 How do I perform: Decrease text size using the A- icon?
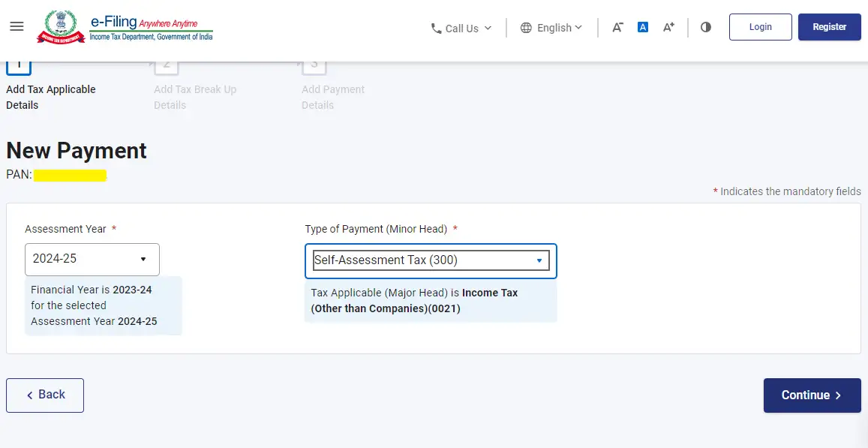click(617, 27)
